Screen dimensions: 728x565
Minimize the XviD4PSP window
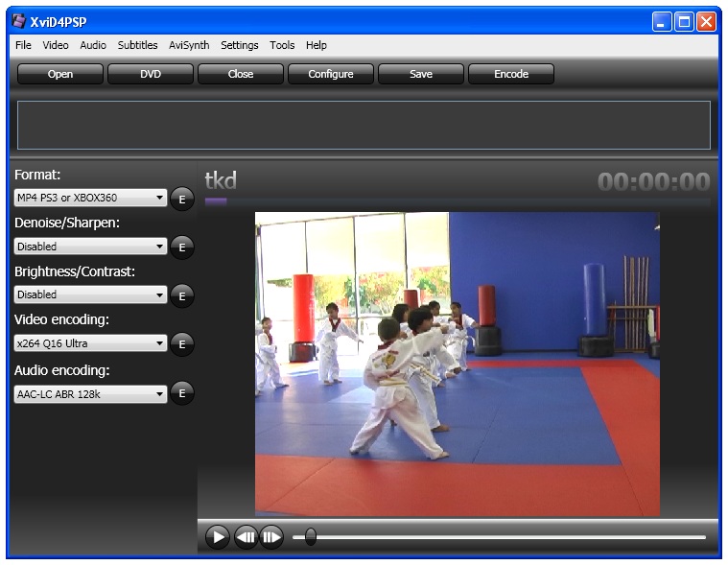click(x=662, y=22)
